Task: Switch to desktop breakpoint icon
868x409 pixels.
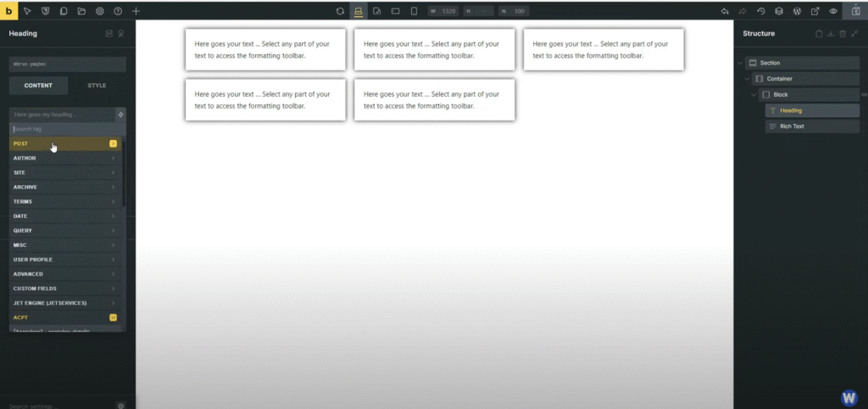Action: pos(359,11)
